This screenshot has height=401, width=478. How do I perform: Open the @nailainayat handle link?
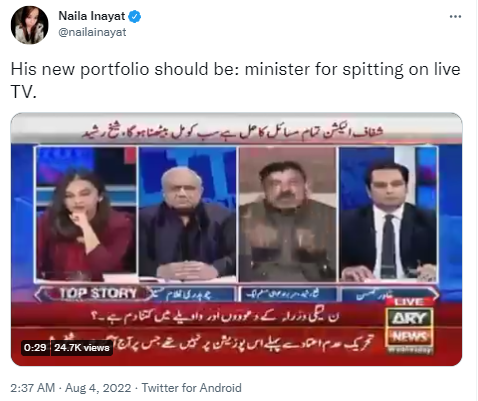92,32
